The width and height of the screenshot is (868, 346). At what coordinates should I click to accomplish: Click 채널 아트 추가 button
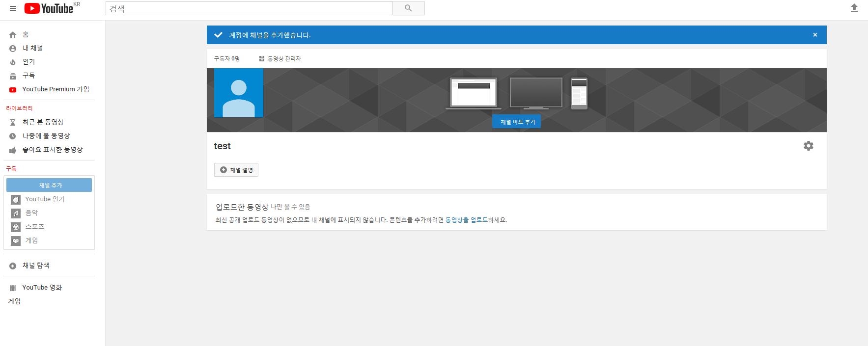click(517, 122)
